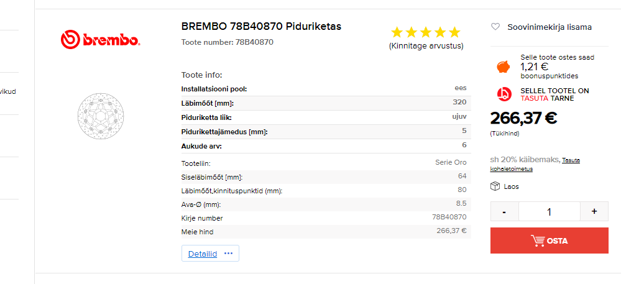Open the brake disc product thumbnail
Viewport: 644px width, 284px height.
101,116
